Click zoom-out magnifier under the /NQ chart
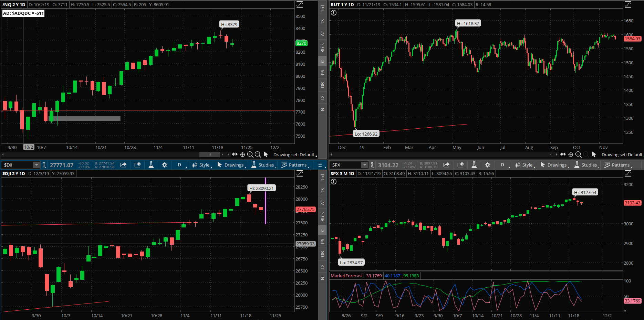644x320 pixels. tap(258, 154)
